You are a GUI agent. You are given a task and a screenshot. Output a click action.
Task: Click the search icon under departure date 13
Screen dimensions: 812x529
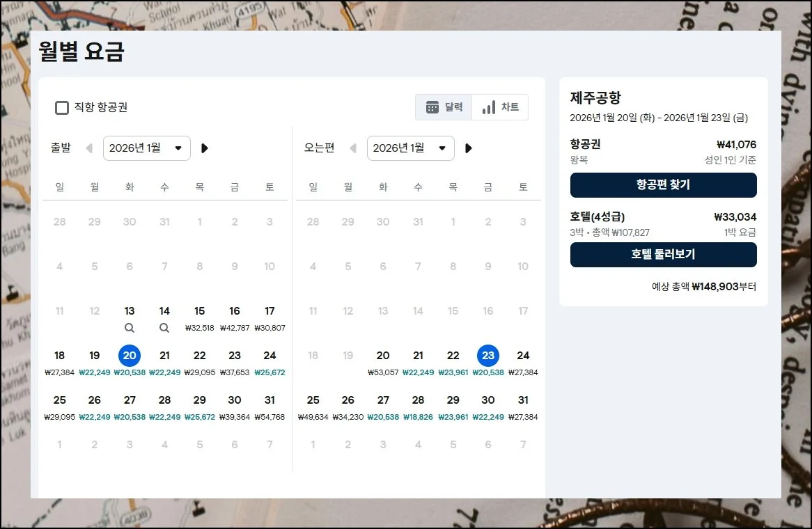pyautogui.click(x=130, y=328)
